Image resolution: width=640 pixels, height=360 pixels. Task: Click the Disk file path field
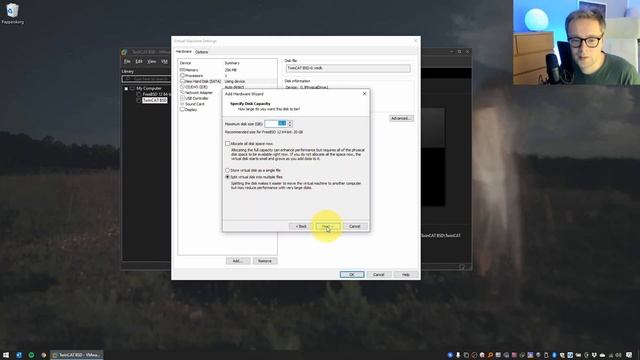coord(348,68)
